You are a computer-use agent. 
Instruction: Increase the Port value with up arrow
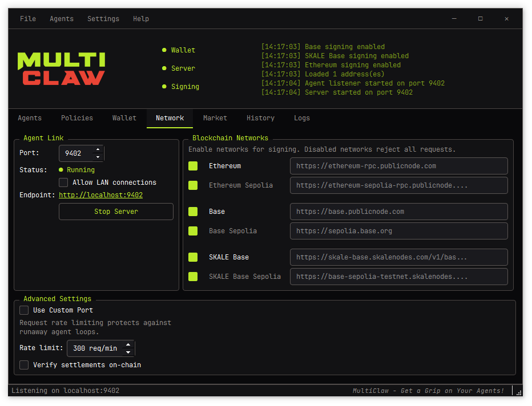point(98,149)
